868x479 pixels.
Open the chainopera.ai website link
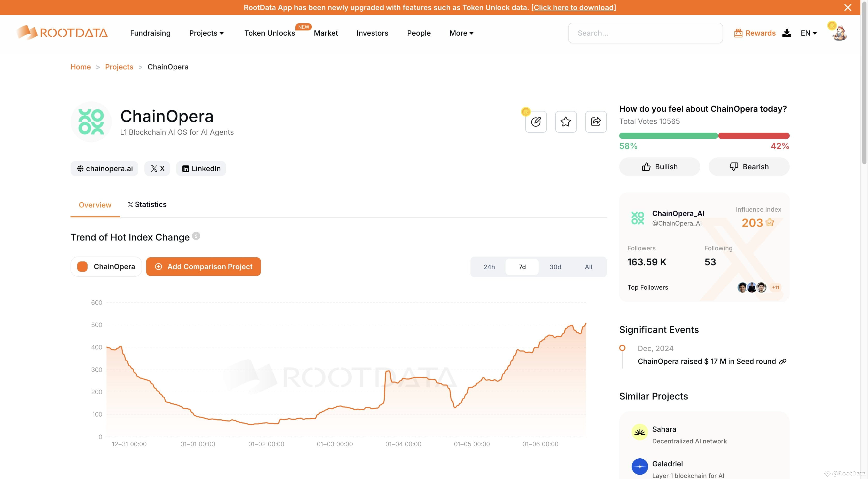[104, 168]
